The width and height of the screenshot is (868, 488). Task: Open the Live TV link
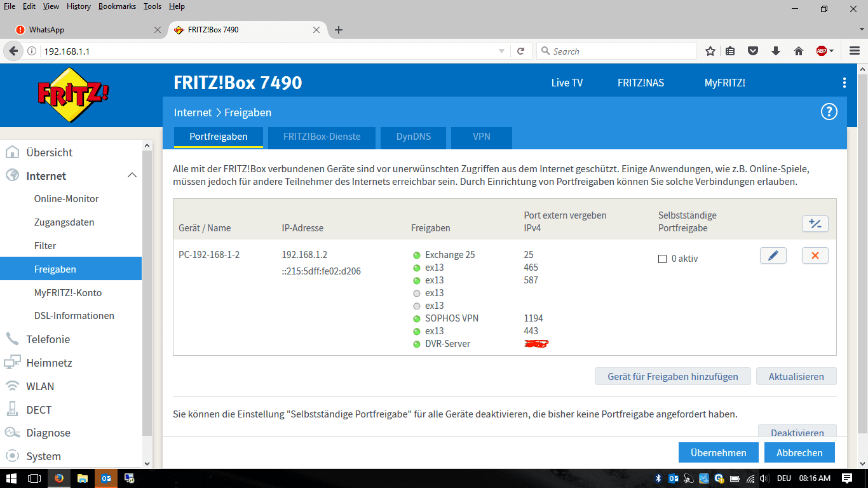pos(567,83)
